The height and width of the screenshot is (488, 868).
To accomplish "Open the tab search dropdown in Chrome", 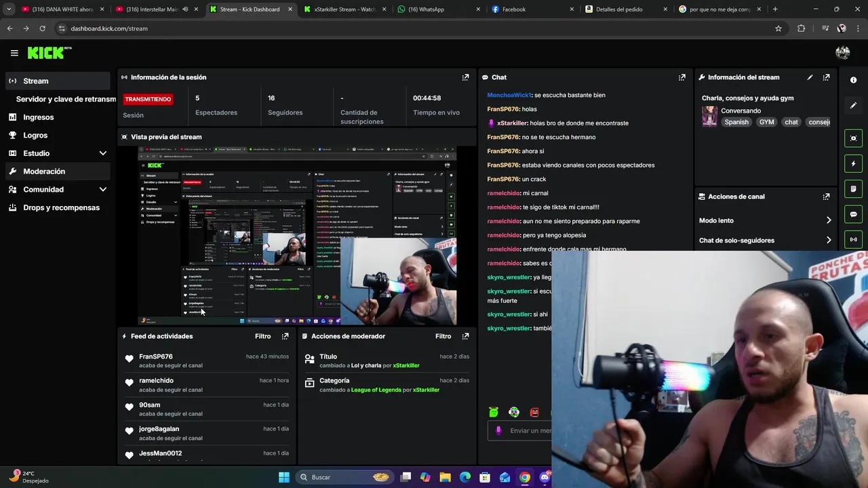I will 9,9.
